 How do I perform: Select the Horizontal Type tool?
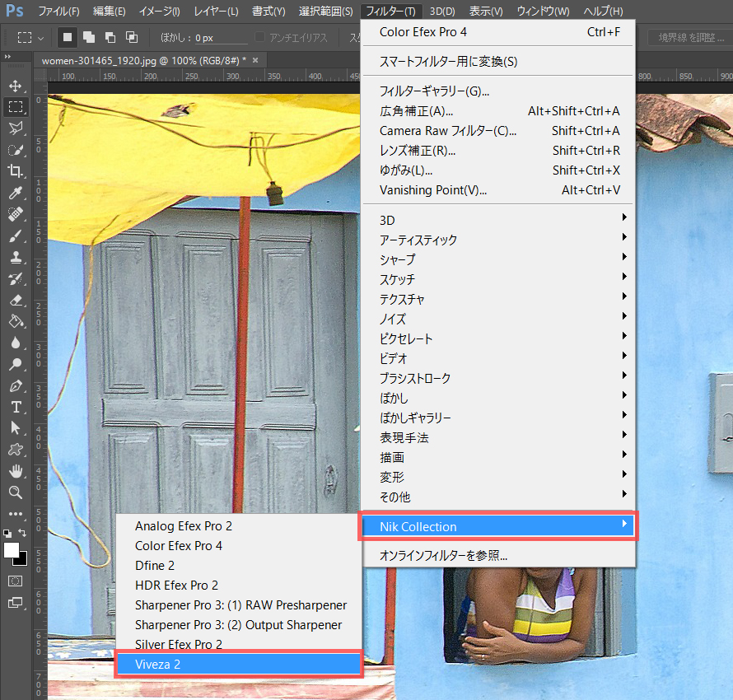(16, 407)
